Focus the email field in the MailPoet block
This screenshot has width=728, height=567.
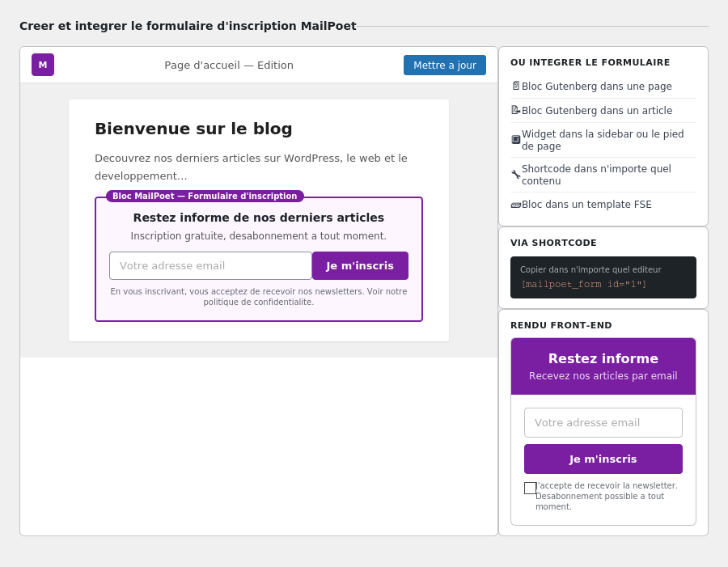(210, 265)
